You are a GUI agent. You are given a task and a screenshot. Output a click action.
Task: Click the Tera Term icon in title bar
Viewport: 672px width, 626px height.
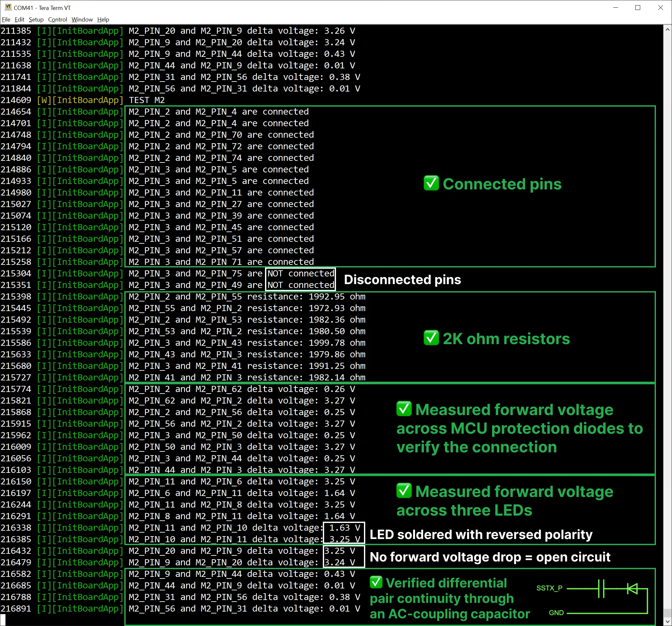[8, 7]
